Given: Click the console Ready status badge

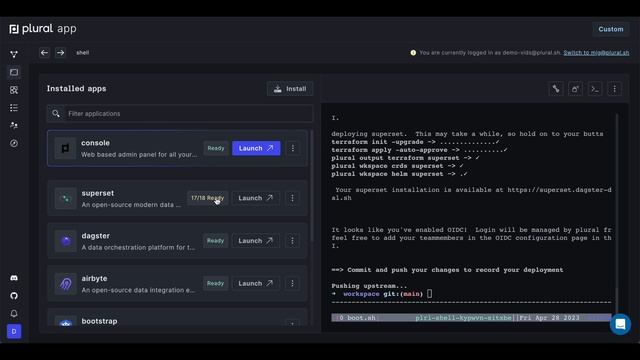Looking at the screenshot, I should click(216, 148).
